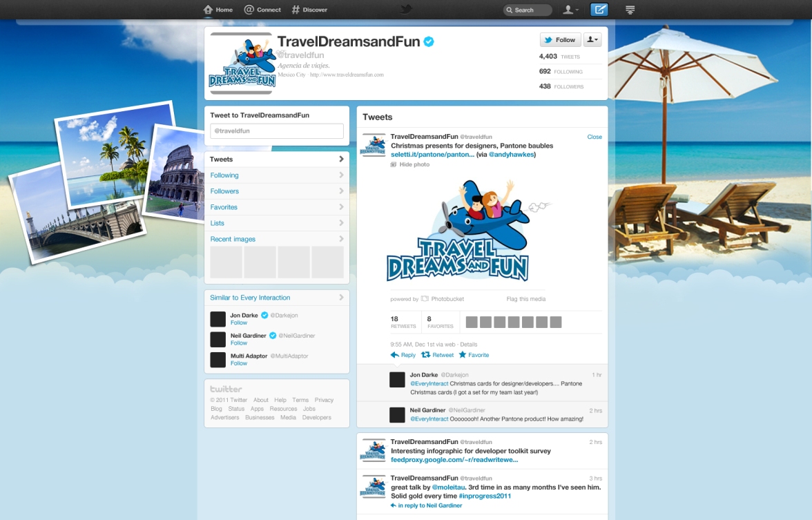Click the chevron on the Lists row
Viewport: 812px width, 520px height.
pos(341,223)
